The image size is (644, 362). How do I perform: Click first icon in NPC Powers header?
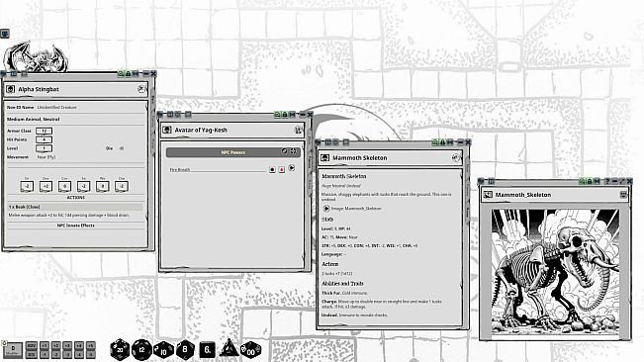(284, 151)
